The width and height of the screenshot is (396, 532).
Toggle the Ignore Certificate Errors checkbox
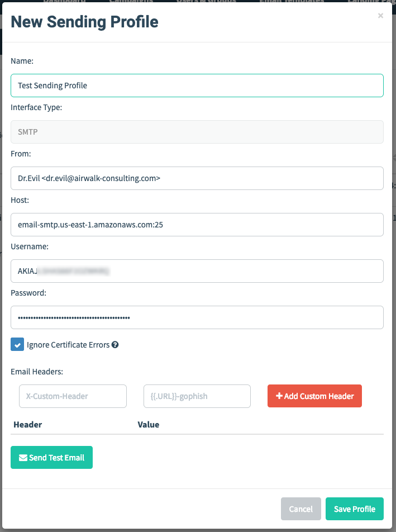tap(17, 344)
